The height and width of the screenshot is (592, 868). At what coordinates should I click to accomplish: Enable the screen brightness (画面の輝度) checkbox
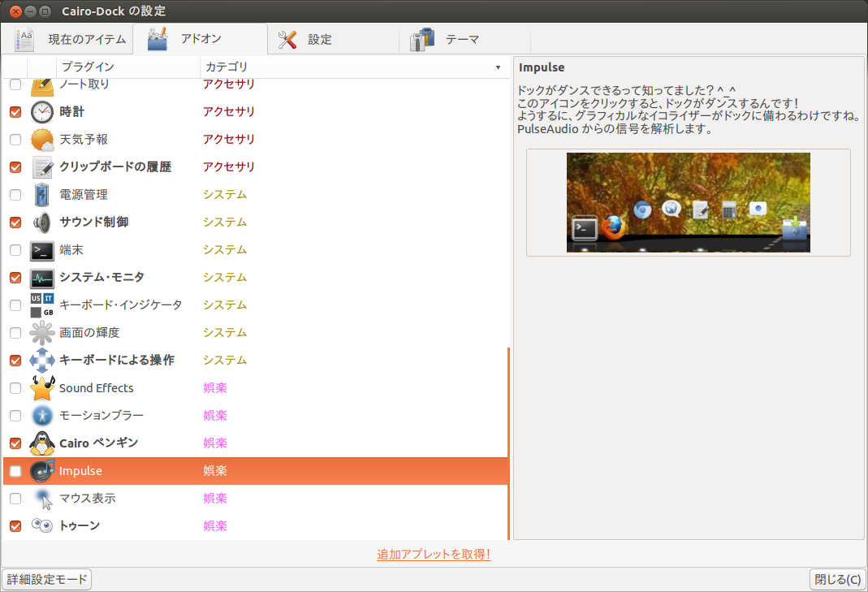pos(15,333)
